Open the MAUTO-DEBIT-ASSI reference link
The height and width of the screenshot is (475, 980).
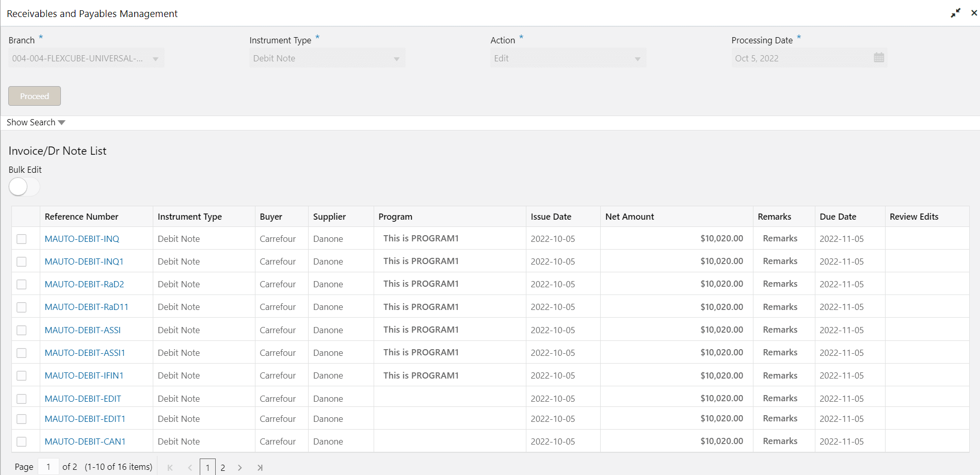coord(83,330)
